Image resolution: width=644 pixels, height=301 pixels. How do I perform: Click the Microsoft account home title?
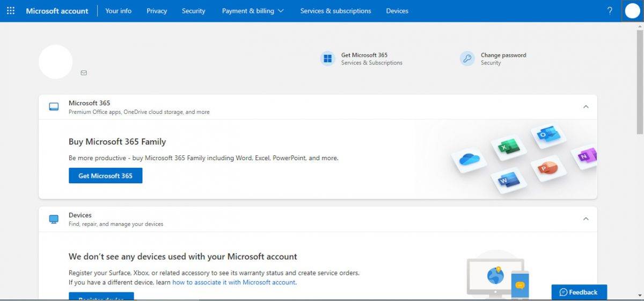click(x=57, y=11)
